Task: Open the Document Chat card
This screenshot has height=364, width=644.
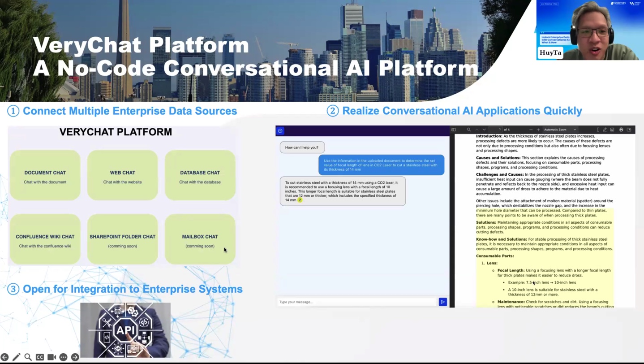Action: click(x=45, y=175)
